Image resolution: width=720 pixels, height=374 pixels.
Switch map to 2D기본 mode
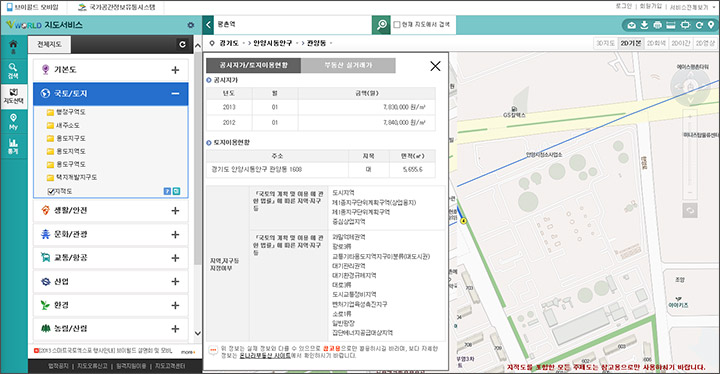tap(630, 43)
